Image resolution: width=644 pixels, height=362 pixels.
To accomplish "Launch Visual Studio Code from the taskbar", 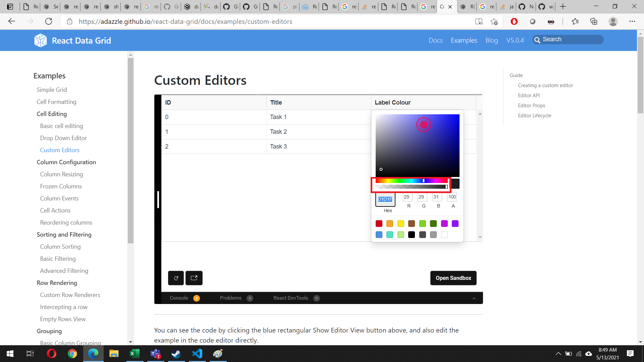I will [197, 354].
